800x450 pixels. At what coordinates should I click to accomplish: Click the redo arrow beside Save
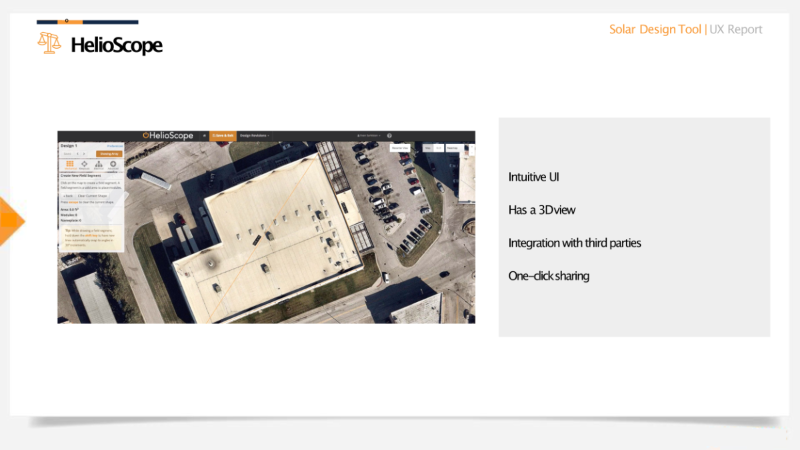(84, 154)
